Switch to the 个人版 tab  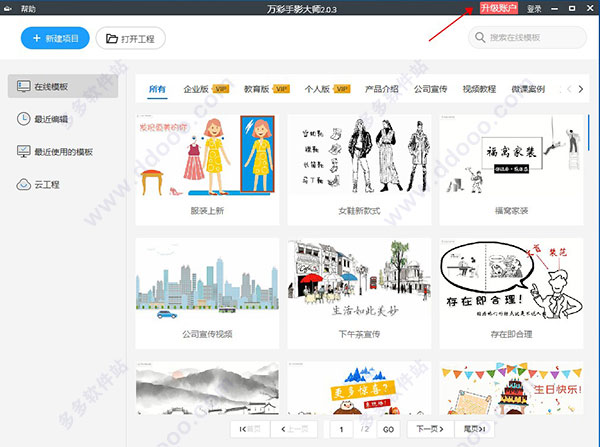pyautogui.click(x=317, y=89)
